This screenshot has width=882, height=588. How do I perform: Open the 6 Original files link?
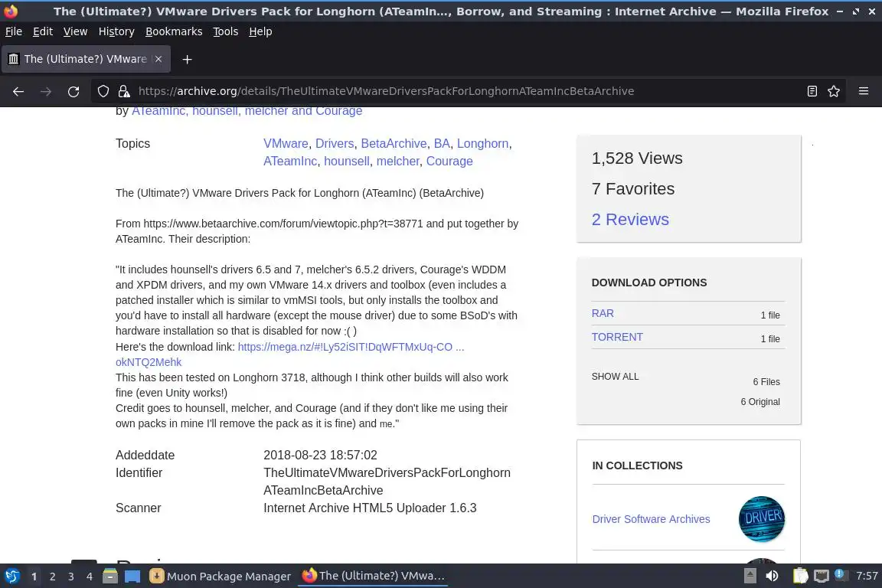(760, 402)
